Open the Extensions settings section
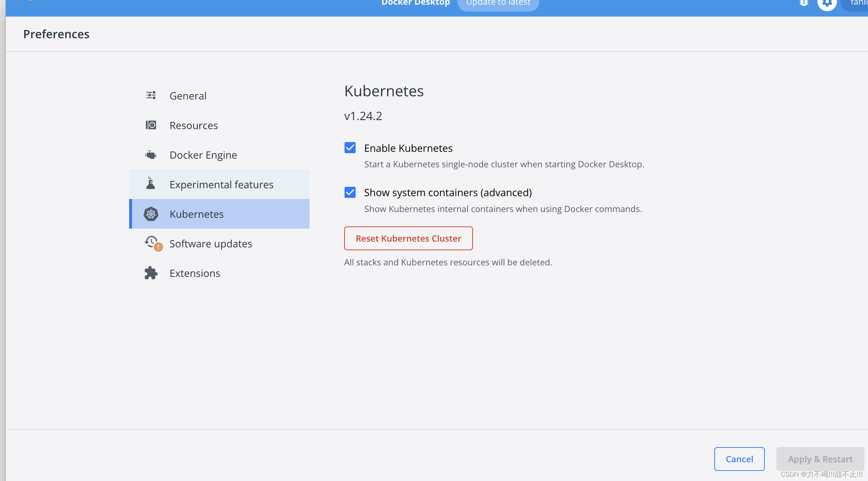Viewport: 868px width, 481px height. click(x=219, y=273)
